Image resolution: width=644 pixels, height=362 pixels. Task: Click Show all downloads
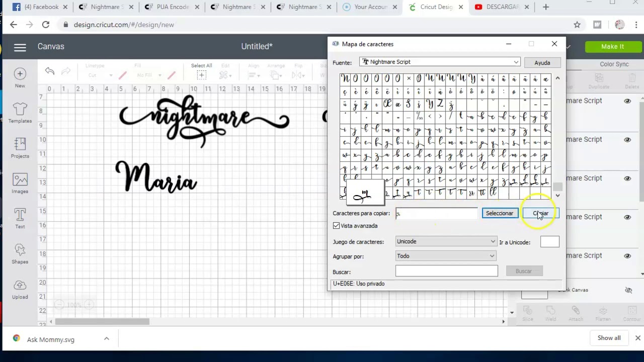[x=609, y=338]
